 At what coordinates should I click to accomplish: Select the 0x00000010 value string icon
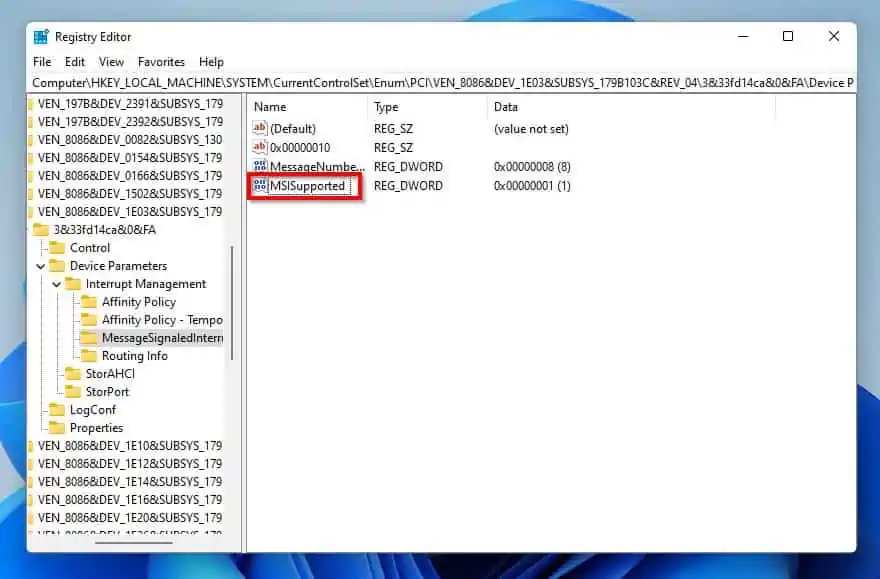pos(260,148)
